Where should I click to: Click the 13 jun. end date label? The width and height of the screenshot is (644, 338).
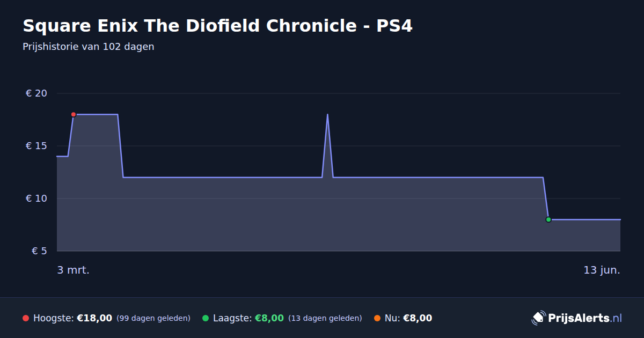tap(602, 270)
